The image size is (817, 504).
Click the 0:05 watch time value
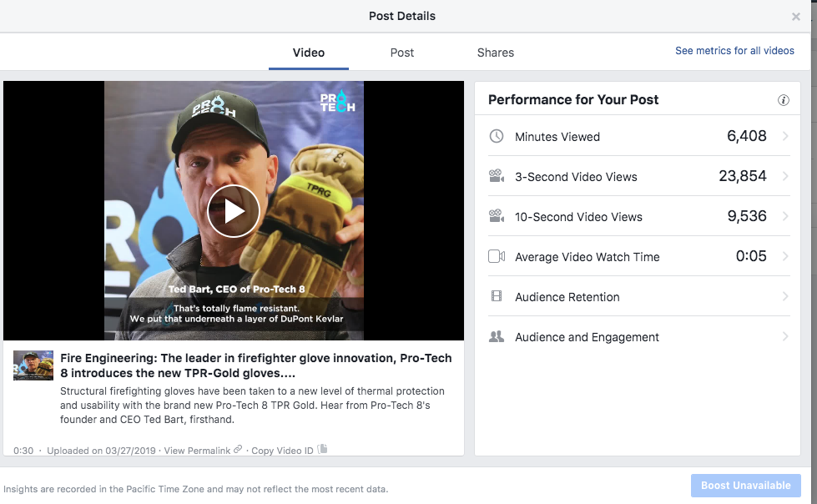(751, 256)
